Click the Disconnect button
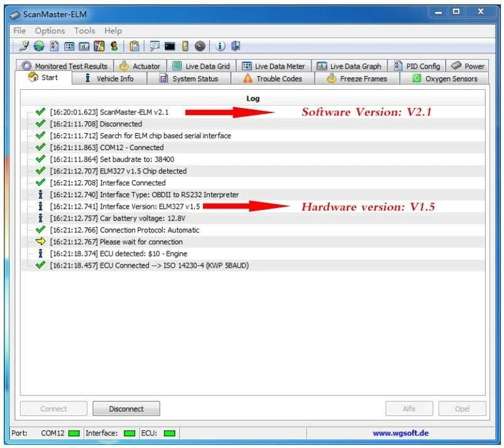Viewport: 504px width, 448px height. 126,408
